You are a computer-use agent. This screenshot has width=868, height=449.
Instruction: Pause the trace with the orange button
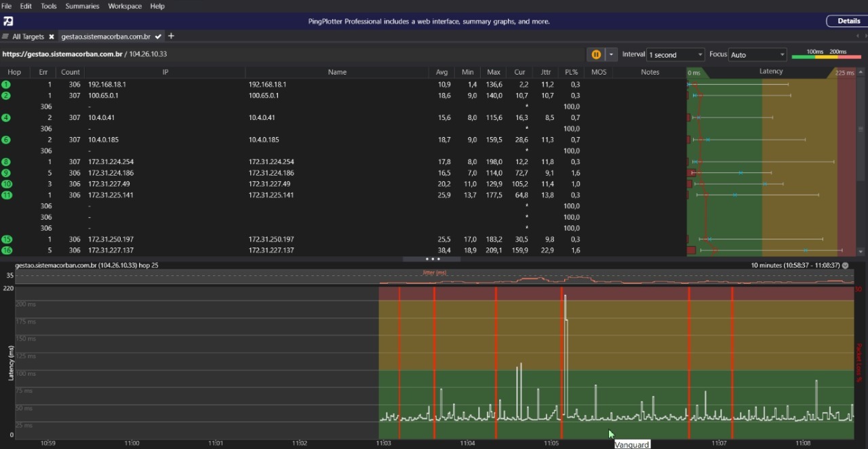point(595,54)
